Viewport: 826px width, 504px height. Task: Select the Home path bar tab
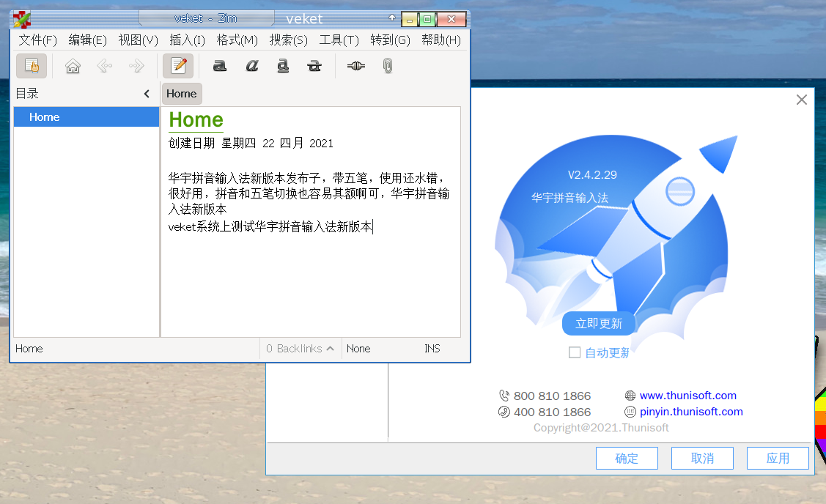coord(182,94)
